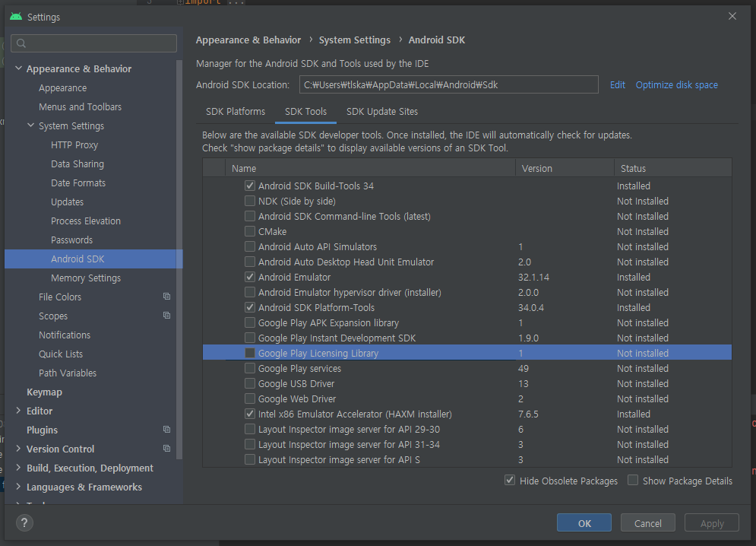756x546 pixels.
Task: Open Menus and Toolbars settings
Action: [80, 106]
